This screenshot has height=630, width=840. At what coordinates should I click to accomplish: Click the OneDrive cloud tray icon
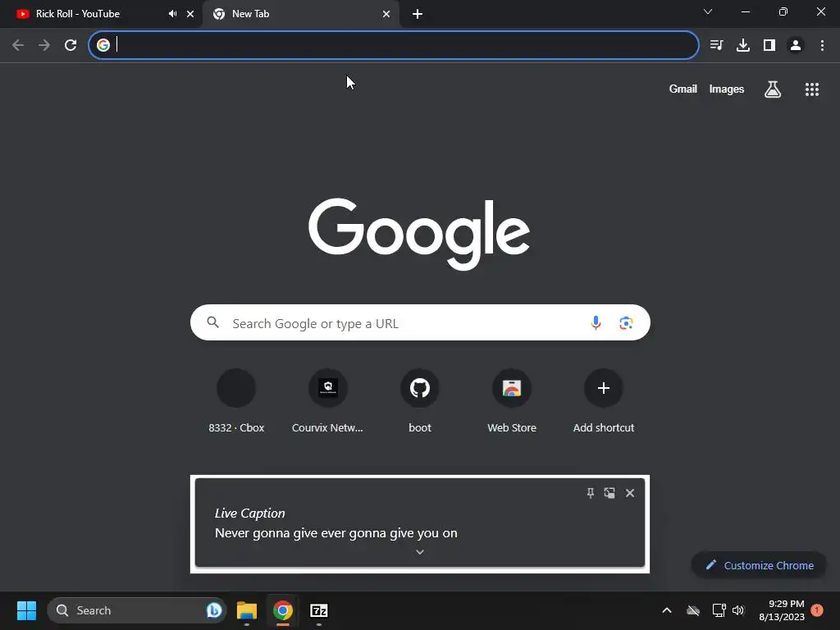pos(693,610)
